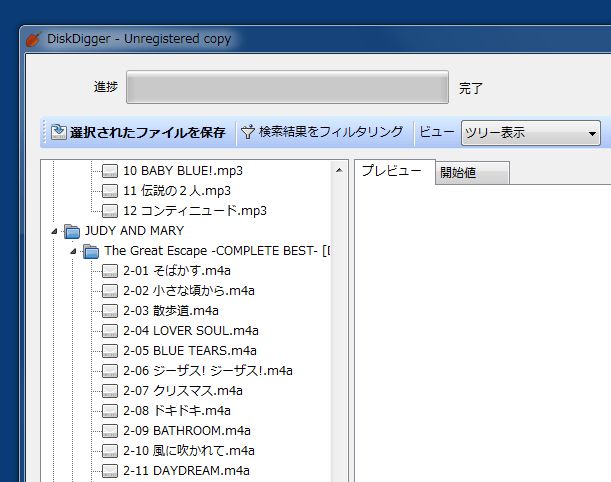Click file icon of 2-08 ドキドキ.m4a
This screenshot has height=482, width=611.
tap(110, 411)
